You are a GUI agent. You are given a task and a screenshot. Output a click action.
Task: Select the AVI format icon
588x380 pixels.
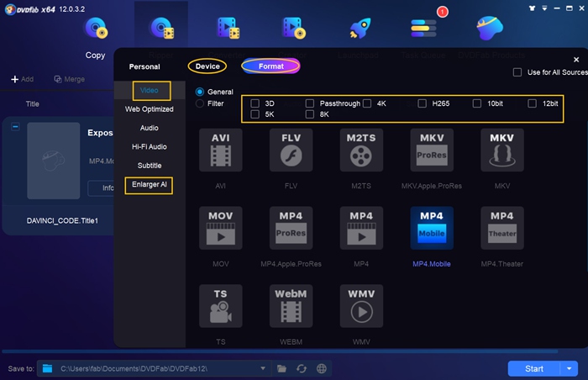pos(220,150)
